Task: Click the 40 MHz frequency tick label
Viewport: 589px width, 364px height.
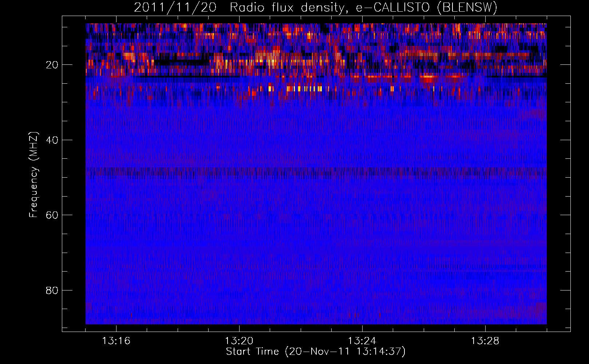Action: 52,140
